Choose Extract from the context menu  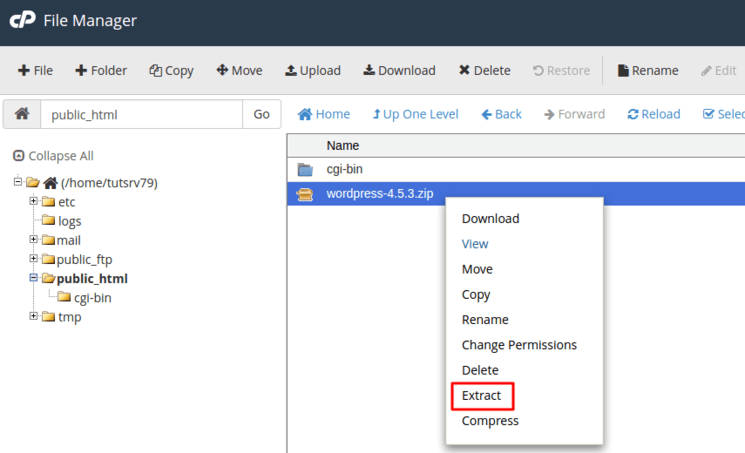tap(481, 396)
